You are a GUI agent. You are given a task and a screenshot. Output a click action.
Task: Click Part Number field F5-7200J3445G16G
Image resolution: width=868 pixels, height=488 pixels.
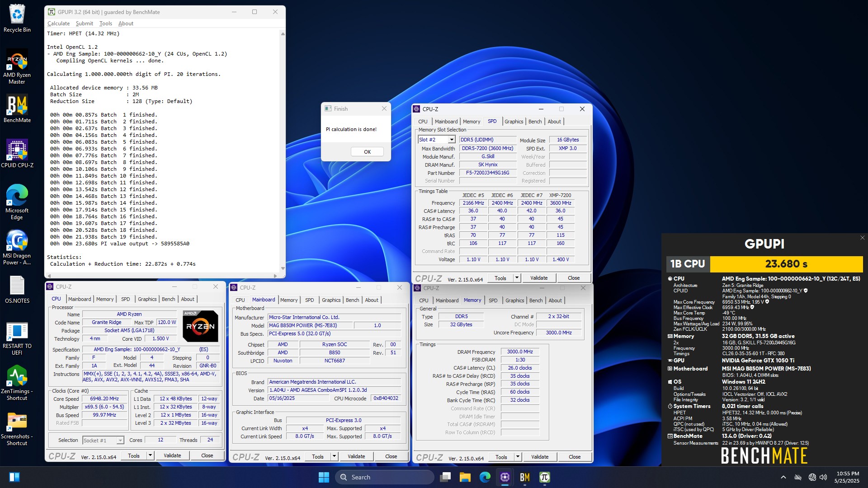pyautogui.click(x=487, y=173)
